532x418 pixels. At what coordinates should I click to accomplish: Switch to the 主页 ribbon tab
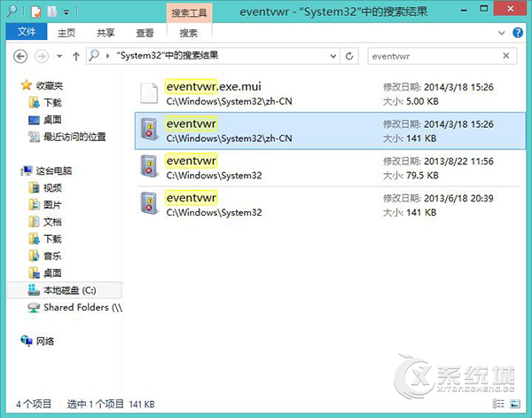pyautogui.click(x=66, y=33)
